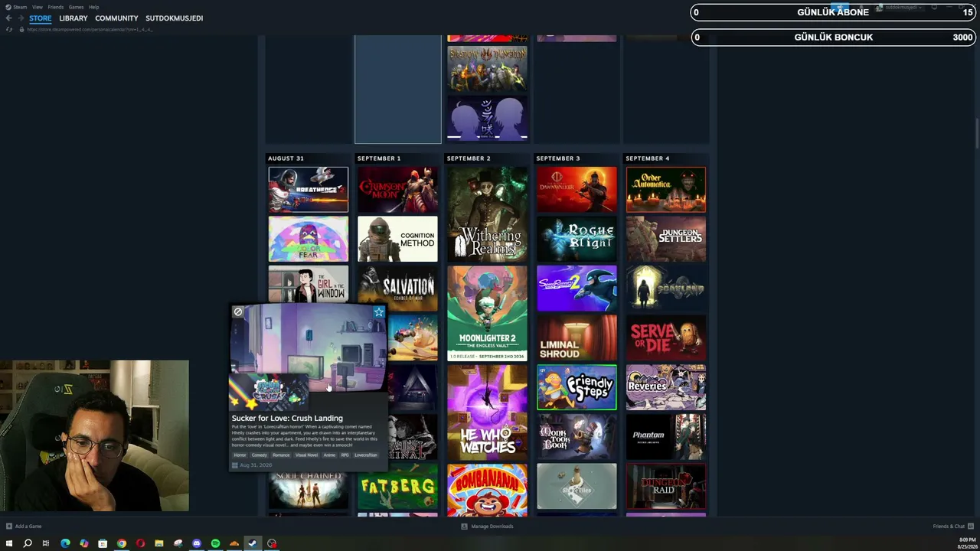Open Spotify from taskbar
The width and height of the screenshot is (980, 551).
click(x=215, y=543)
